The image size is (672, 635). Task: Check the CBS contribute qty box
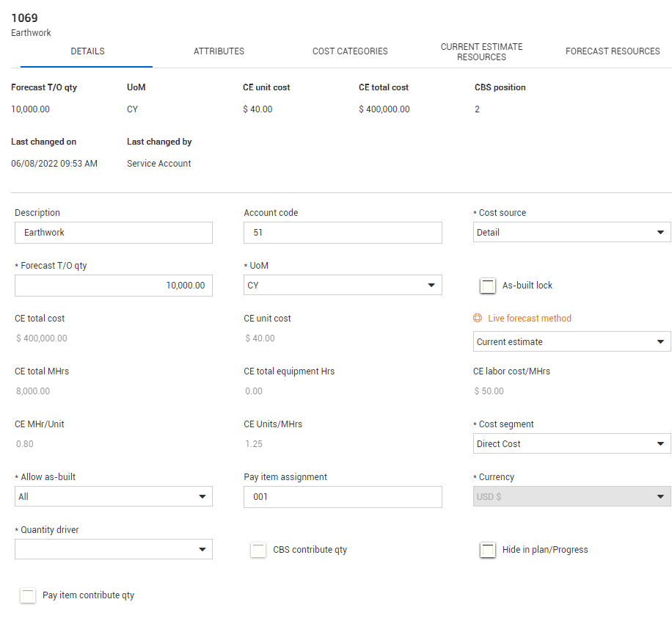click(x=258, y=550)
